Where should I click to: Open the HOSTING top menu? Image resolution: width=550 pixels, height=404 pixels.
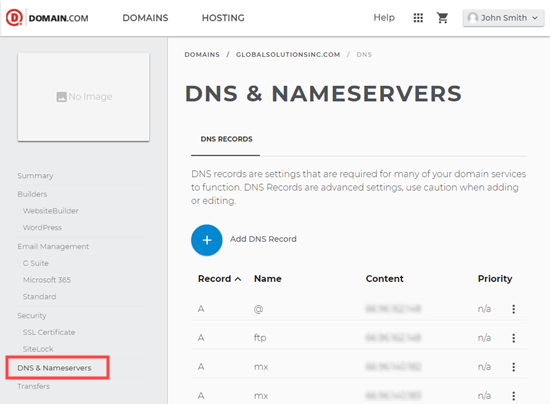tap(223, 18)
